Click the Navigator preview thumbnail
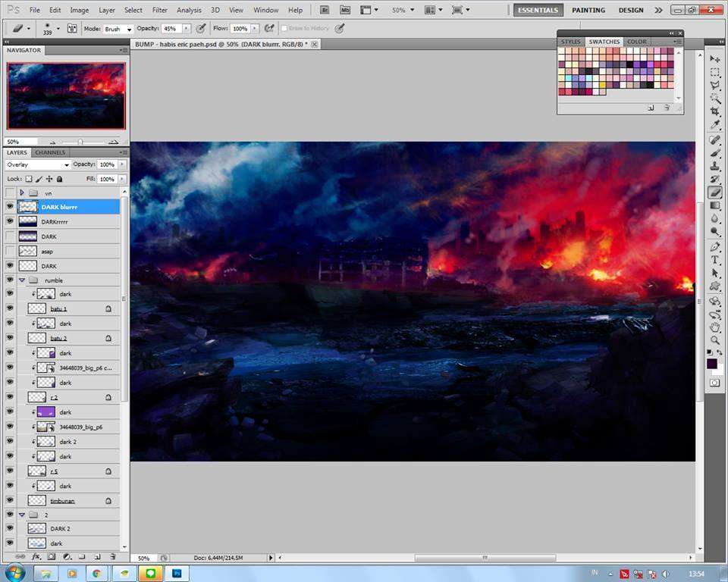Screen dimensions: 728x582 pyautogui.click(x=65, y=95)
